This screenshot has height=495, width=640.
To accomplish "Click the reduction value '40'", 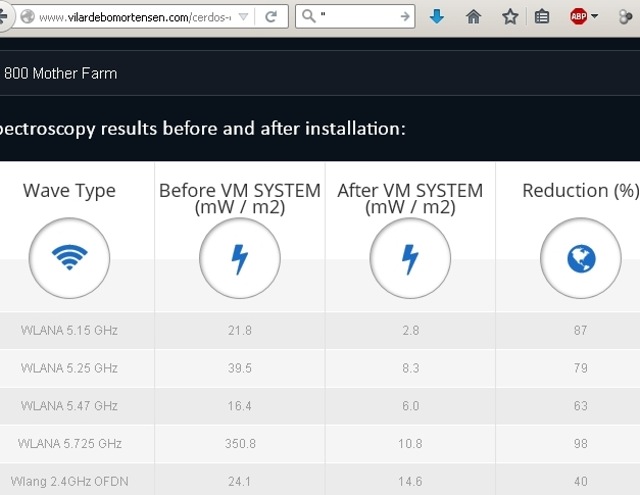I will (x=580, y=482).
